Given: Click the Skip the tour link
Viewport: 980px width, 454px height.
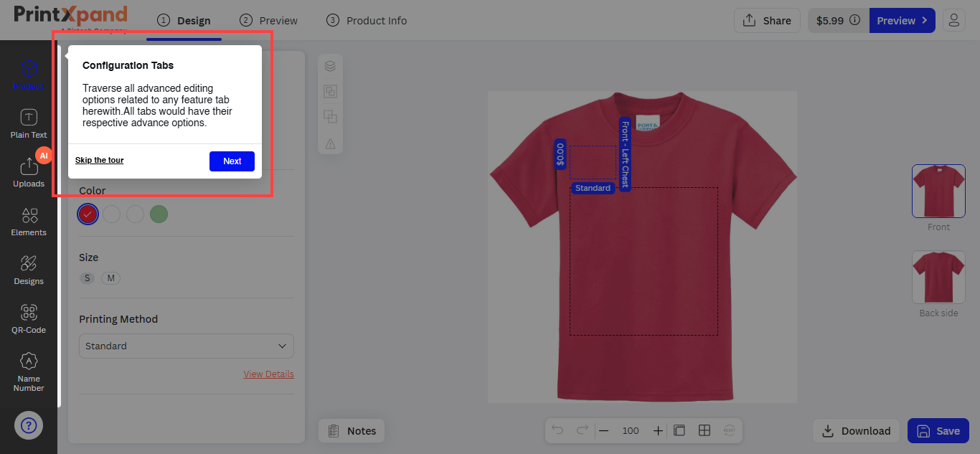Looking at the screenshot, I should [100, 160].
